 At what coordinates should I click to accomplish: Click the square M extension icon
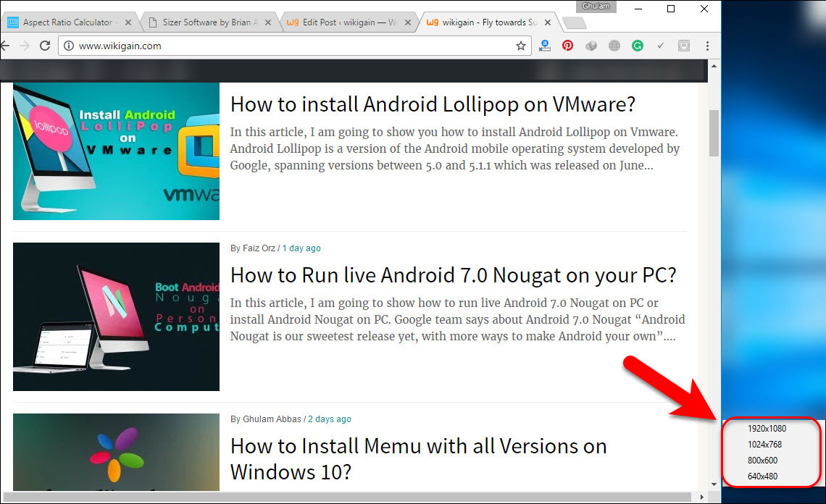point(684,46)
